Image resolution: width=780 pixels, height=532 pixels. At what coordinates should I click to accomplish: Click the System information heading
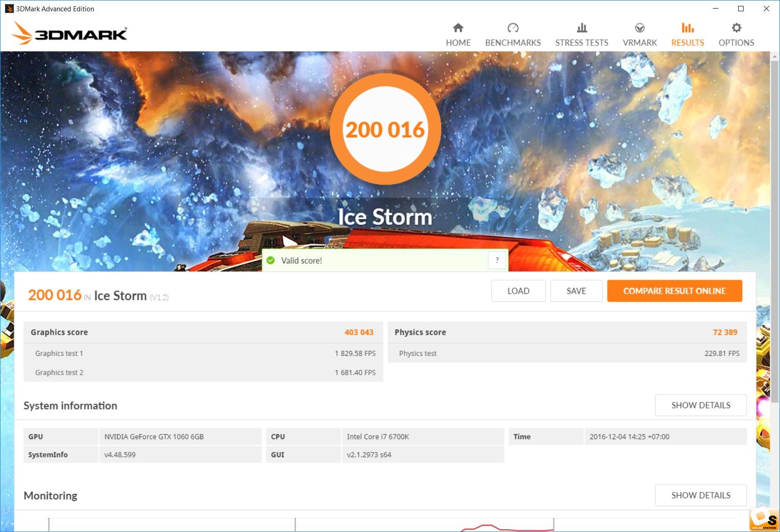[70, 405]
